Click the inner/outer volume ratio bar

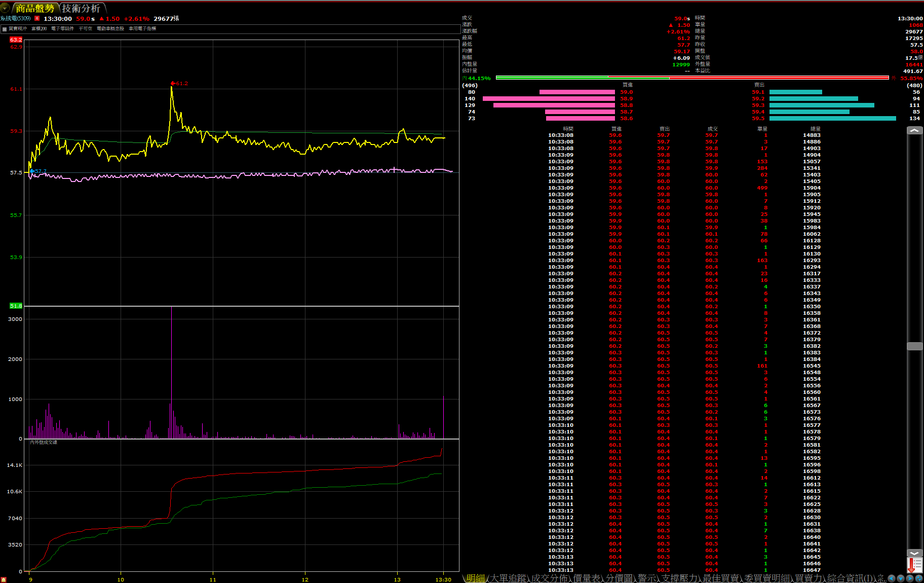(x=692, y=78)
